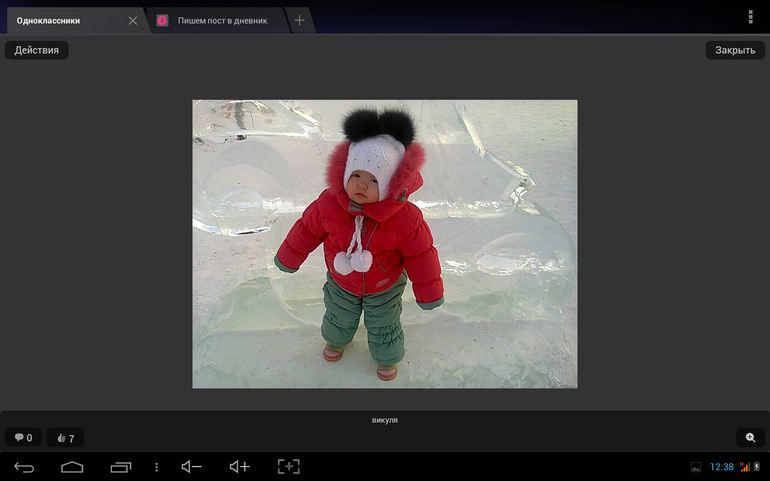The image size is (770, 481).
Task: Tap the thumbs-up likes button showing 7
Action: [66, 438]
